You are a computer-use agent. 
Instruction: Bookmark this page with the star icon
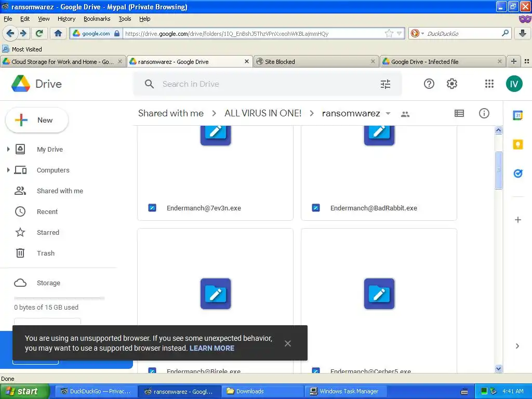tap(389, 33)
